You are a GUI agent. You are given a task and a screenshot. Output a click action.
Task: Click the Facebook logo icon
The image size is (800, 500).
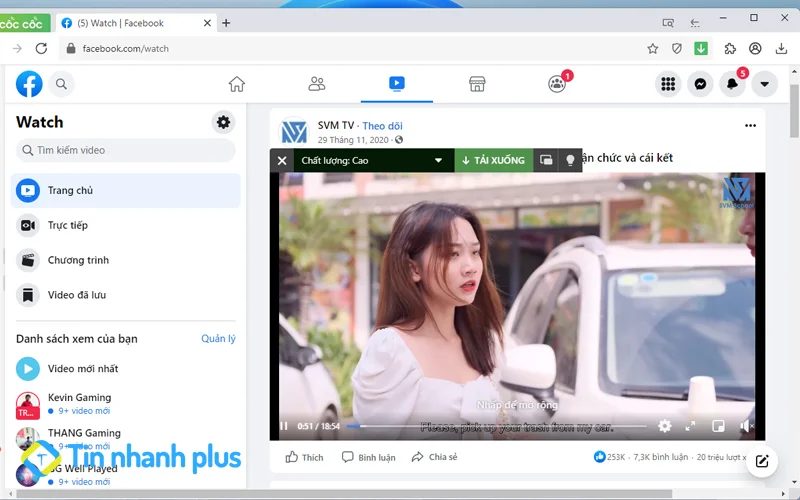point(29,84)
